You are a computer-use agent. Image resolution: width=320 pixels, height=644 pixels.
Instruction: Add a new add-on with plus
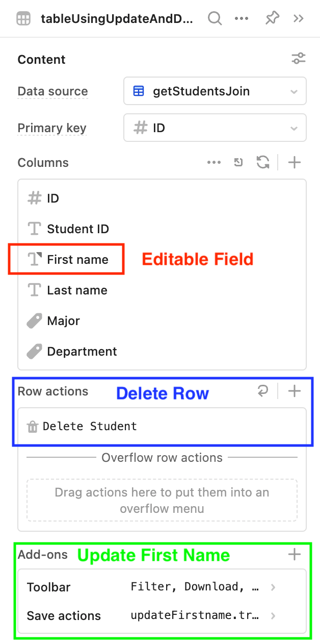295,555
